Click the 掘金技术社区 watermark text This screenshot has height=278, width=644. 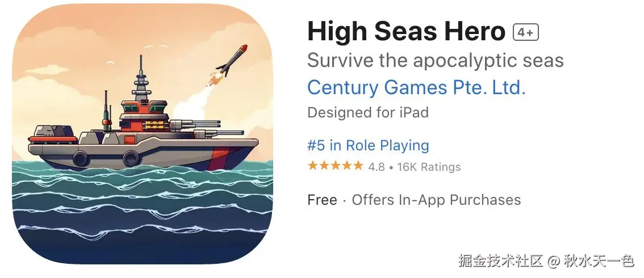tap(501, 261)
